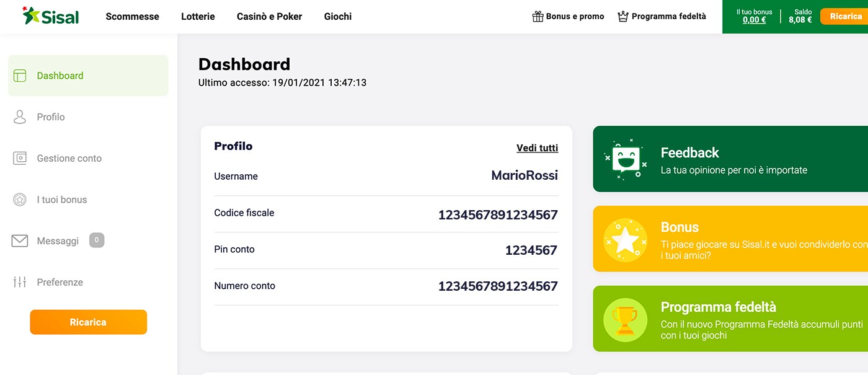Open the Programma fedeltà header link
The image size is (868, 375).
coord(662,17)
